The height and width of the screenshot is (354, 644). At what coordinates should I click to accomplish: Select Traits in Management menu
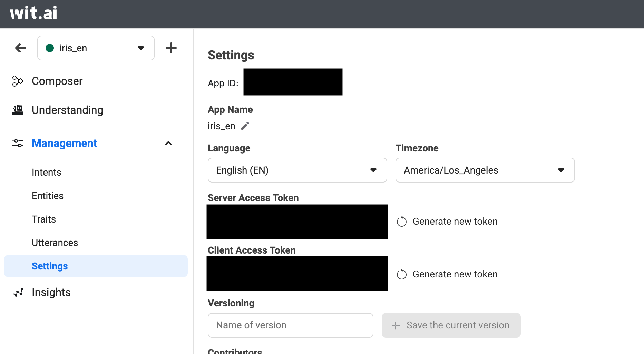(44, 219)
